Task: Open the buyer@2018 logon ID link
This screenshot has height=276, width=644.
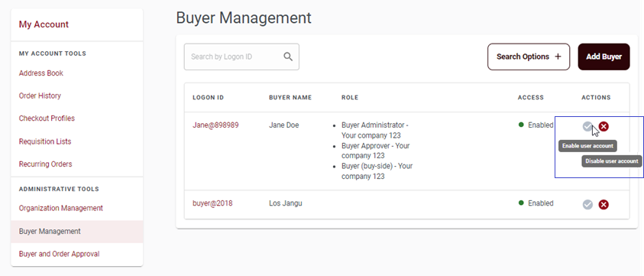Action: 212,203
